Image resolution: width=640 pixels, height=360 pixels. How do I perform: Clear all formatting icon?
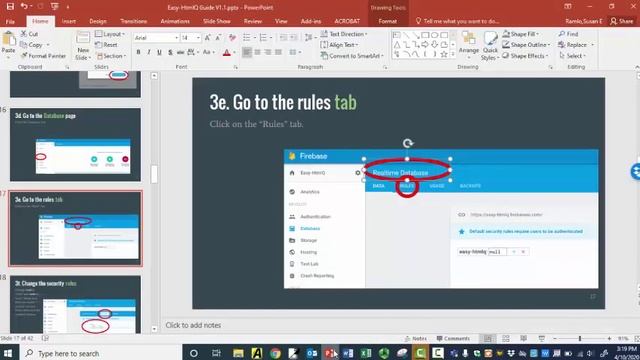point(232,38)
